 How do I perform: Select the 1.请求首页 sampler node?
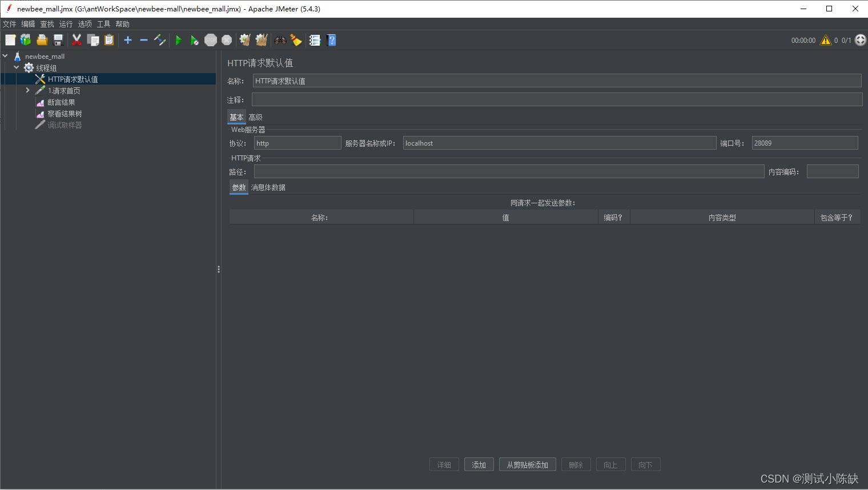pos(63,91)
